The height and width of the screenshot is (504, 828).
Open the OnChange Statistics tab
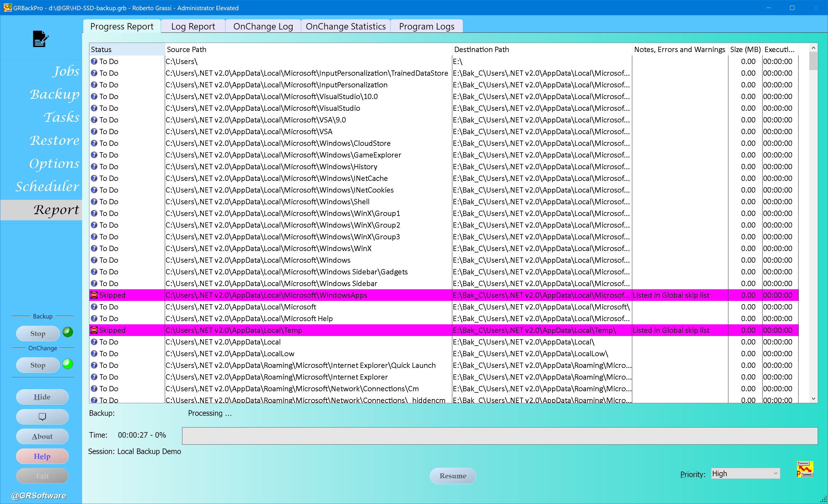point(345,27)
